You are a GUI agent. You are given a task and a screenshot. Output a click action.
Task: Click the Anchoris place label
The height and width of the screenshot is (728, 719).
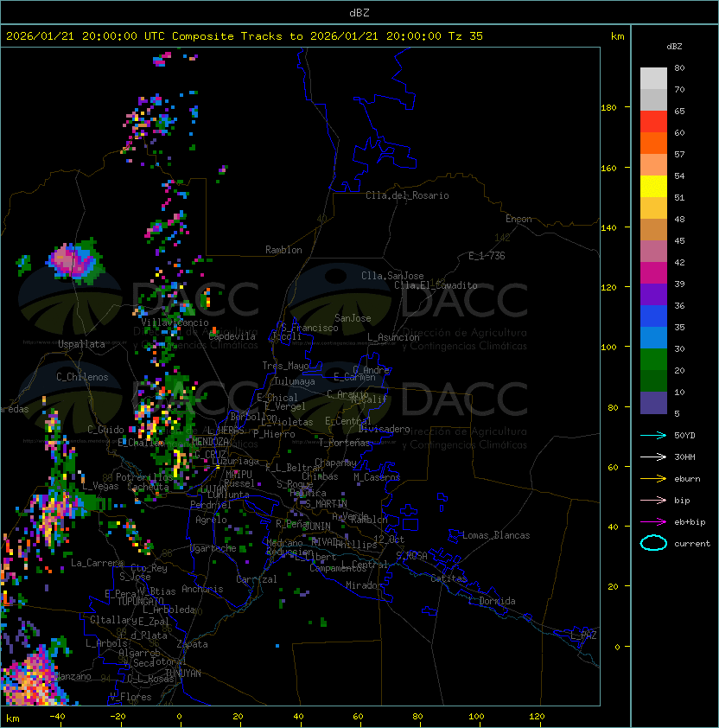[x=202, y=589]
